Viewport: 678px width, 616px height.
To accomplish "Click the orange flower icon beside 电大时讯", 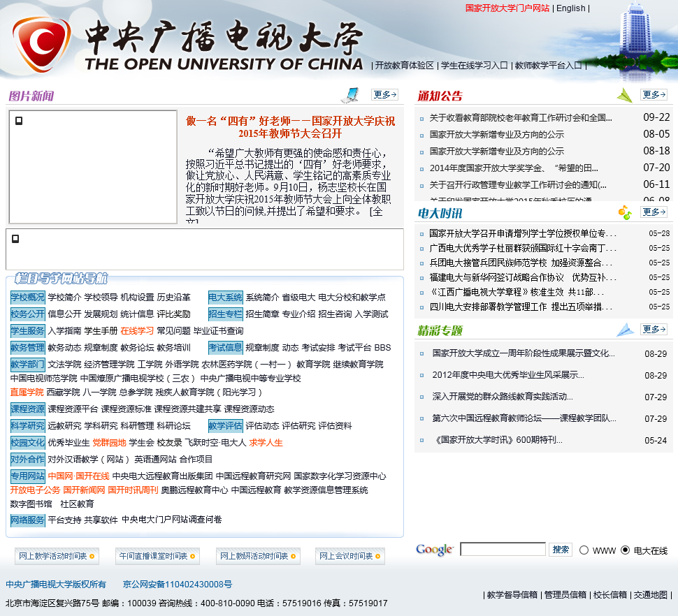I will point(624,212).
